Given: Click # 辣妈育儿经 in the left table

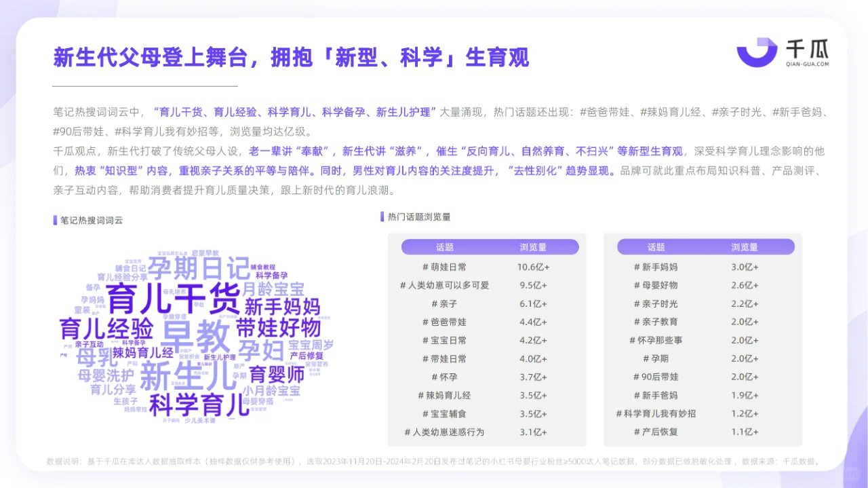Looking at the screenshot, I should click(444, 395).
